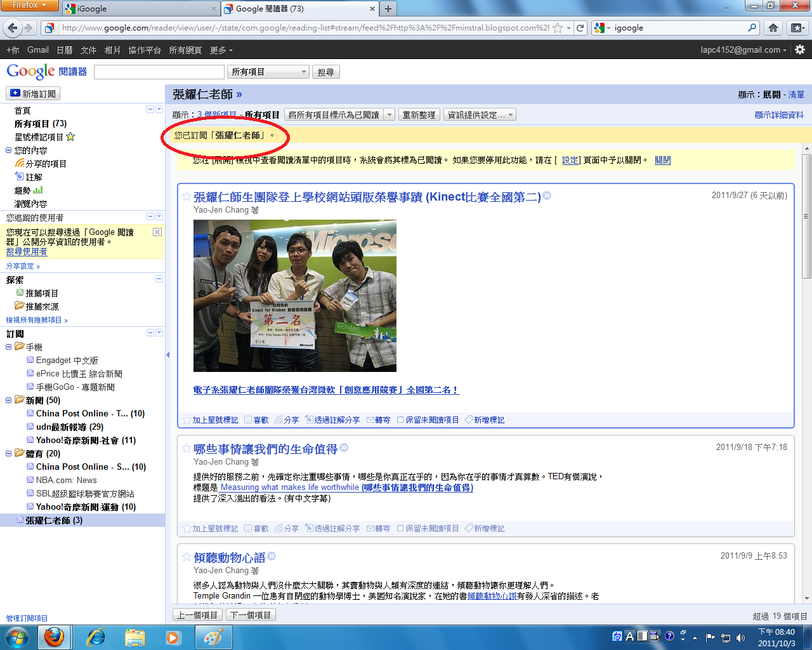Switch to the iGoogle tab
Screen dimensions: 812x650
pyautogui.click(x=140, y=9)
